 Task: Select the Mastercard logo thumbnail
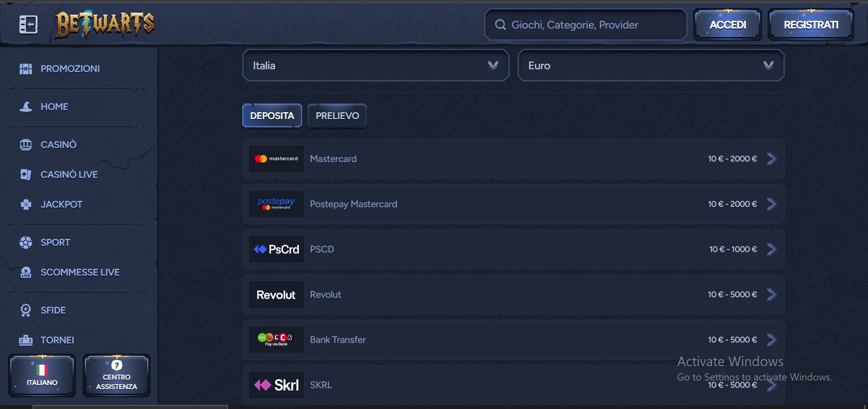(276, 159)
